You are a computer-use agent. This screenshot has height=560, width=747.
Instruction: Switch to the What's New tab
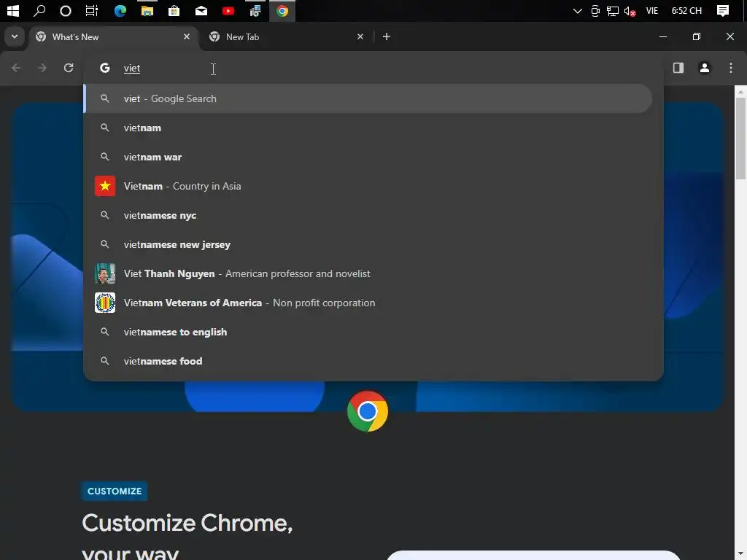pos(115,36)
